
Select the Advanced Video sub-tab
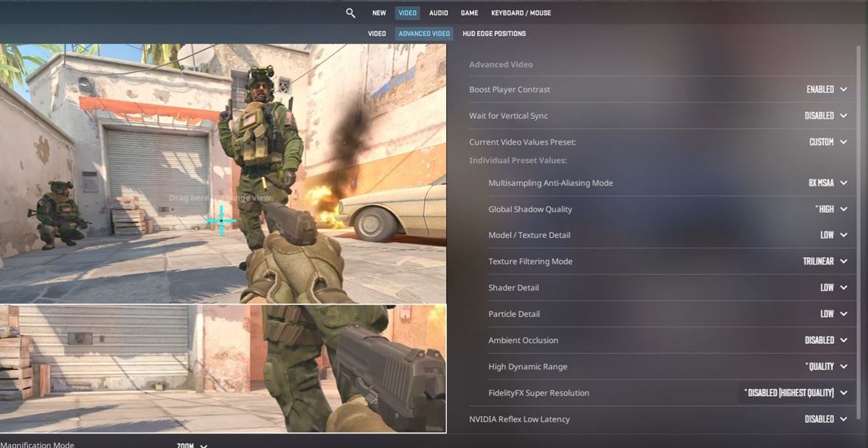[424, 34]
